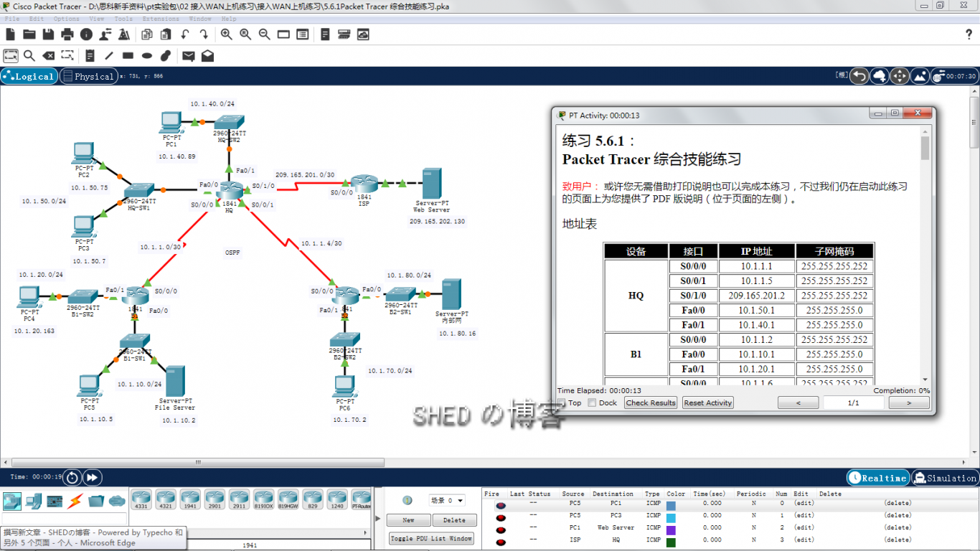This screenshot has height=551, width=980.
Task: Open the Extensions menu
Action: 161,19
